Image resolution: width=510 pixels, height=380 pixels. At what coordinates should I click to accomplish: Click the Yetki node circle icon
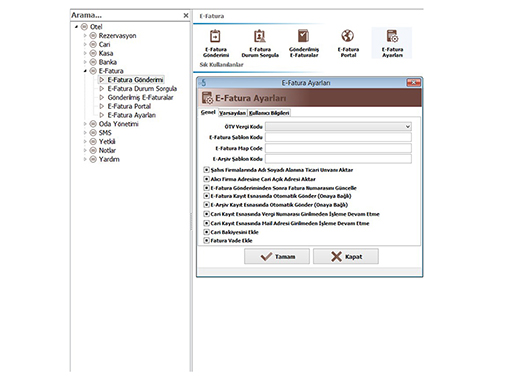click(93, 142)
